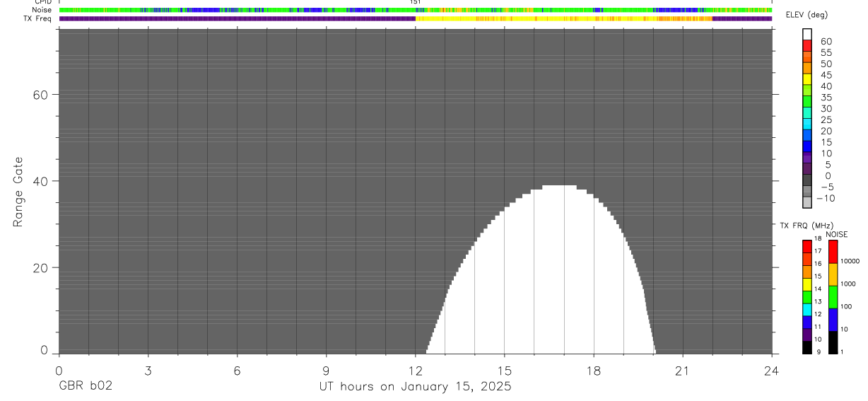Click the '24' tick on the UT hours axis
This screenshot has height=401, width=868.
point(772,371)
